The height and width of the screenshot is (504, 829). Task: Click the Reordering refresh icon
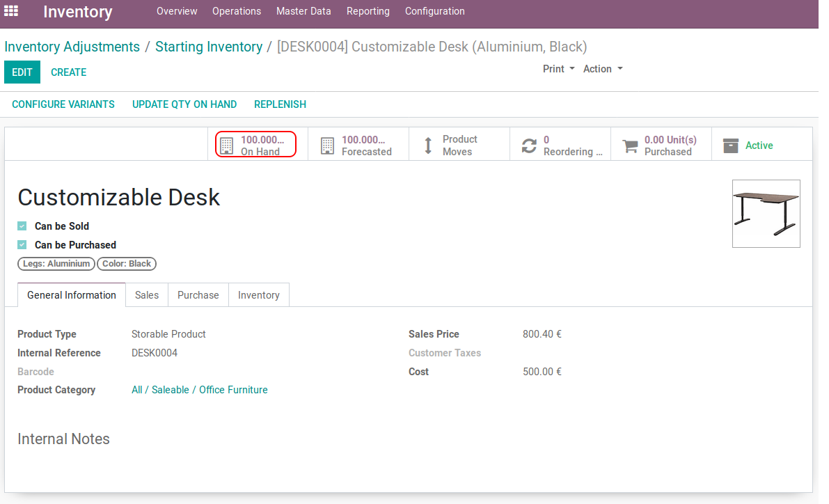(x=529, y=145)
